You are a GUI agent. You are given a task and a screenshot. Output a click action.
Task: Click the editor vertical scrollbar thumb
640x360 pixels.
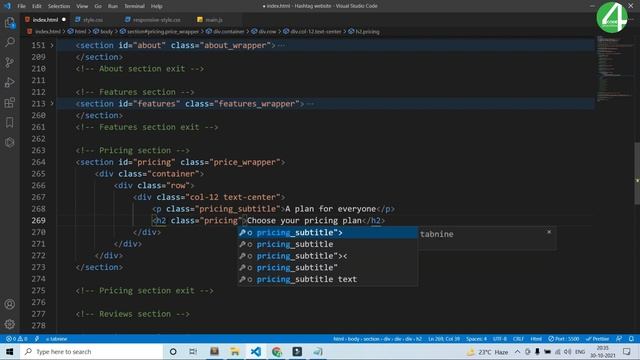[x=637, y=173]
